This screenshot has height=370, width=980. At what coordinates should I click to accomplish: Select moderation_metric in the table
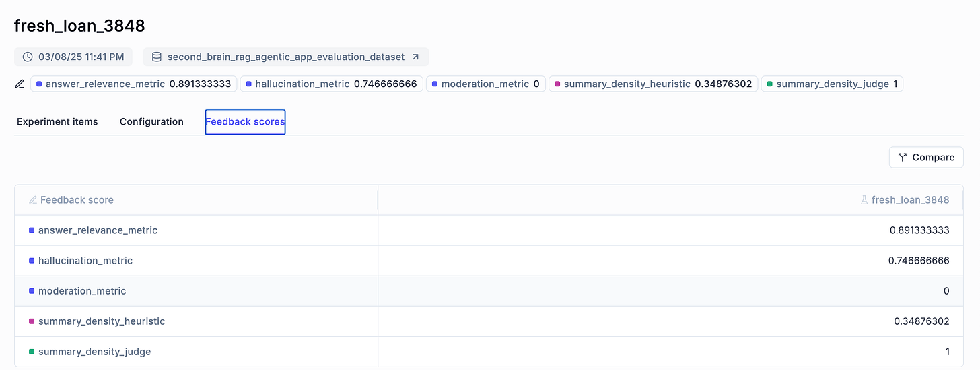(x=82, y=291)
